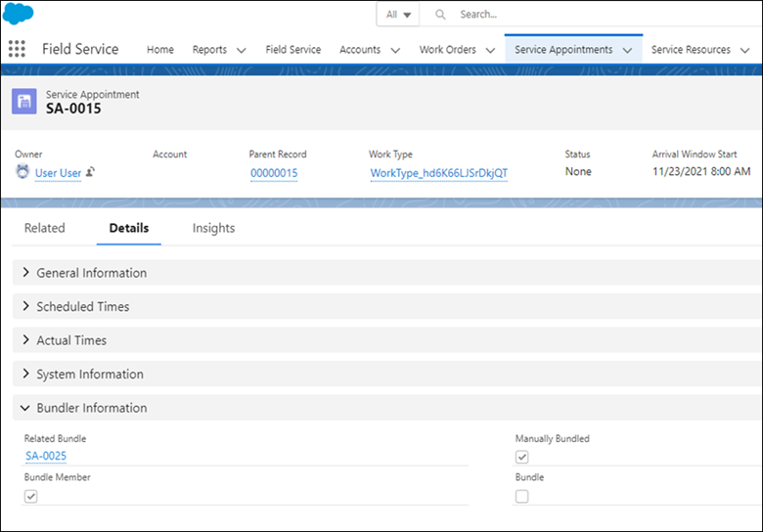Screen dimensions: 763x532
Task: Go to the Home tab
Action: pyautogui.click(x=160, y=50)
